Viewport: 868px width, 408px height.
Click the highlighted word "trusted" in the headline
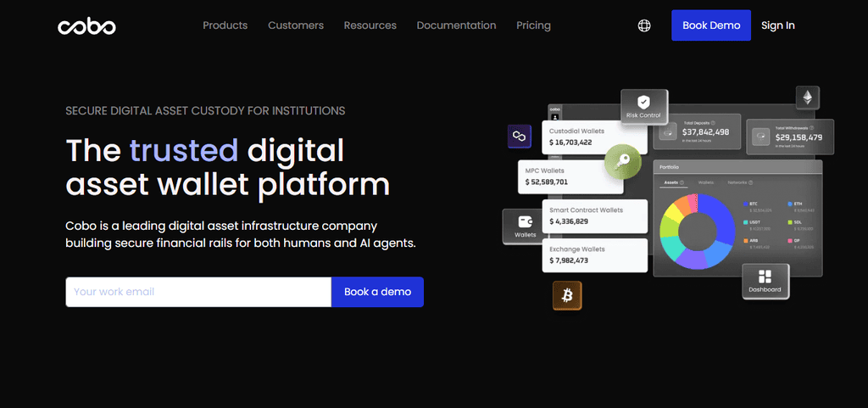(x=184, y=150)
